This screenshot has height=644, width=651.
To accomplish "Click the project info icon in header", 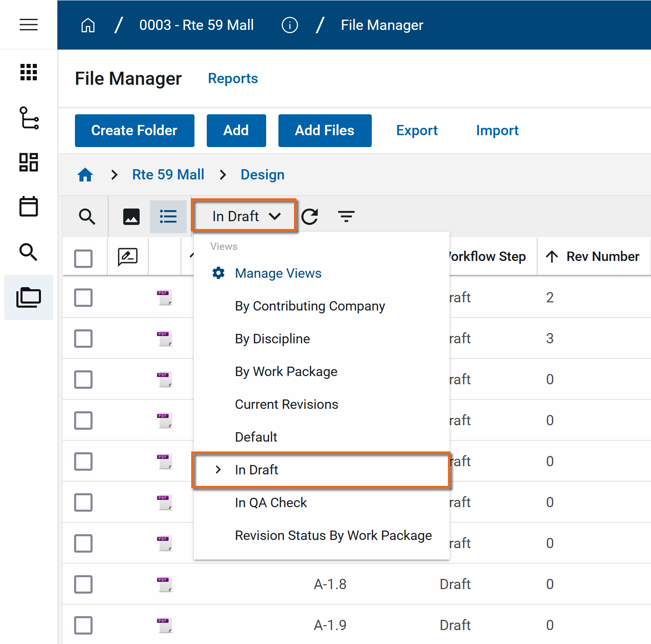I will point(289,25).
